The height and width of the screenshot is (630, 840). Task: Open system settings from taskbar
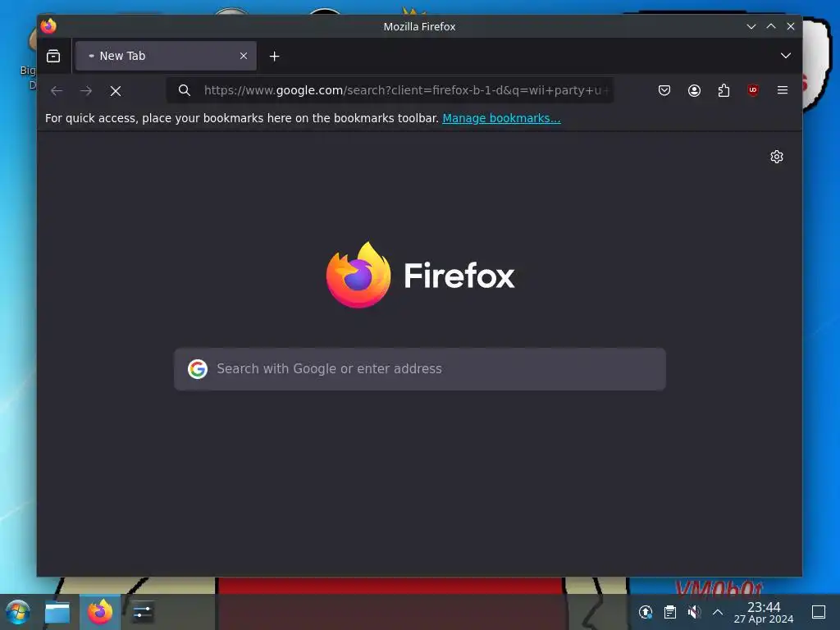142,612
